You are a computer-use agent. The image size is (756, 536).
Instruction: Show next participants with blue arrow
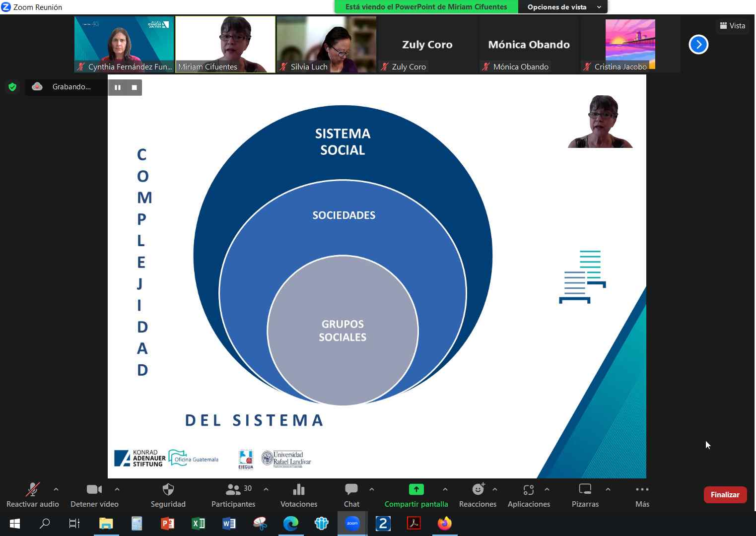698,45
